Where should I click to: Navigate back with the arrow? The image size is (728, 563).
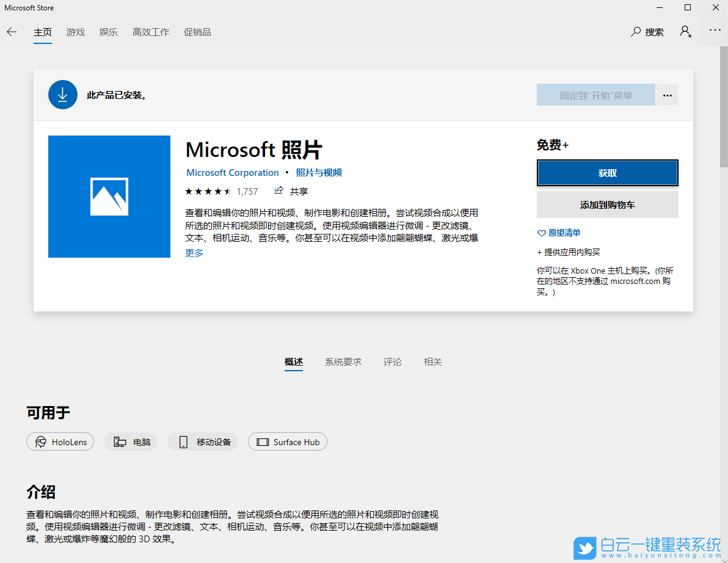pos(12,32)
